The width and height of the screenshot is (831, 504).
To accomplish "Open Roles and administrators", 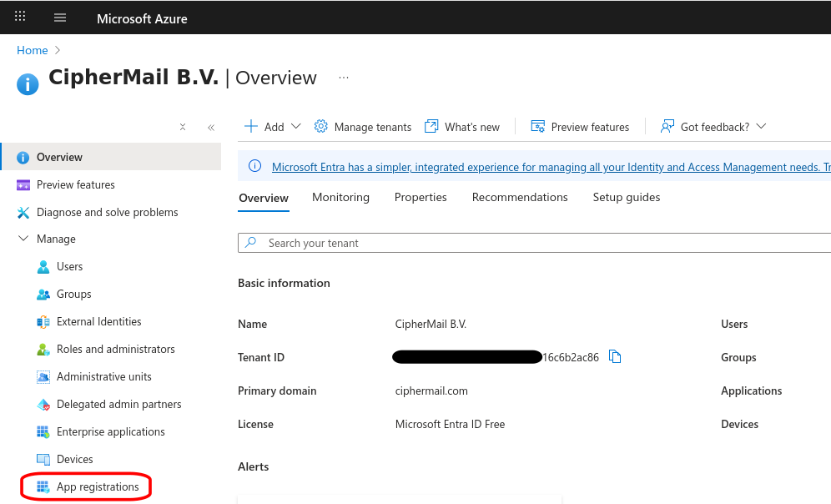I will (116, 349).
